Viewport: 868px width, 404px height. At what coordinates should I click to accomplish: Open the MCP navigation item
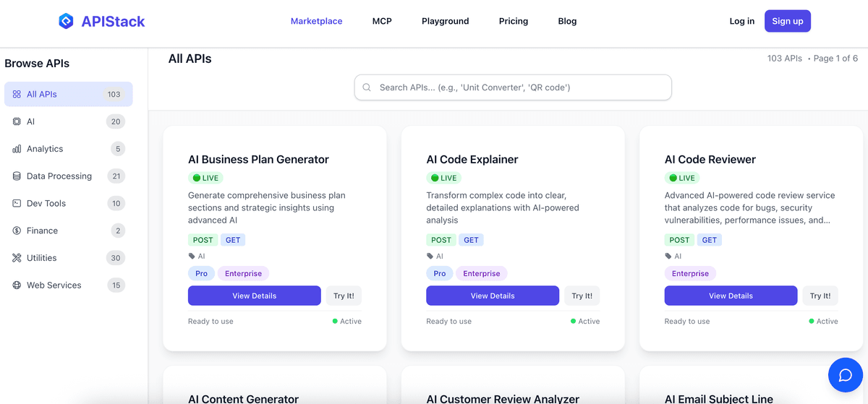[x=382, y=21]
